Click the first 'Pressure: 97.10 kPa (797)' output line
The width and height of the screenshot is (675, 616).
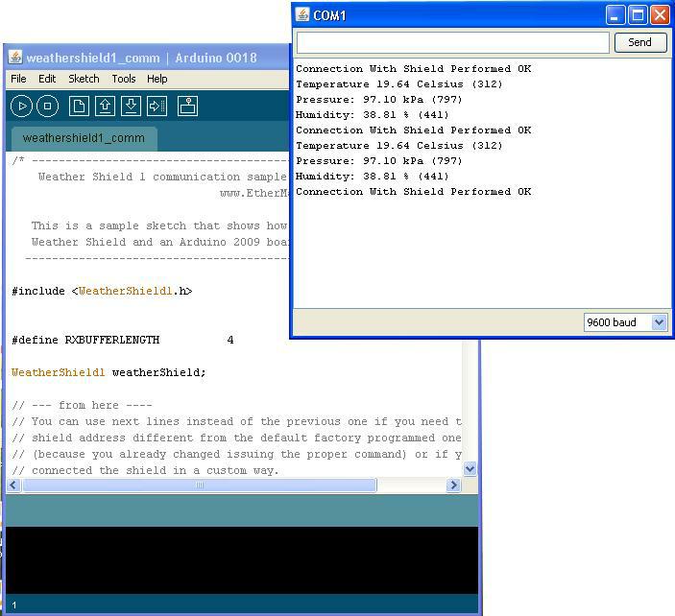pos(379,100)
